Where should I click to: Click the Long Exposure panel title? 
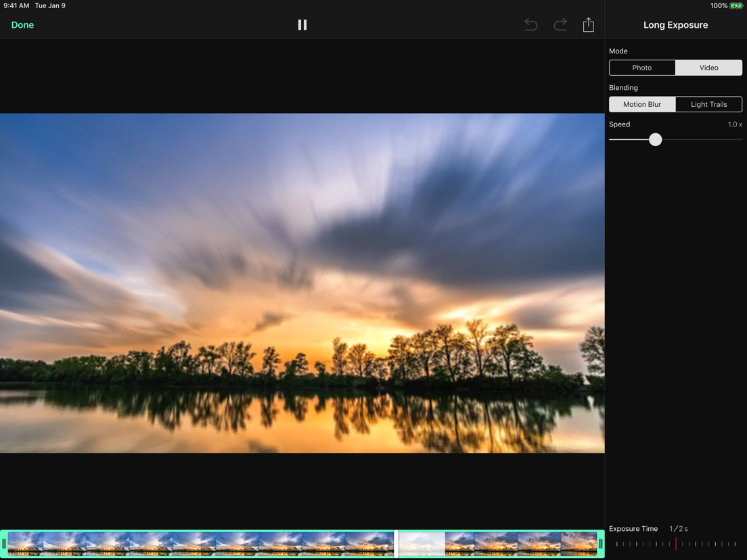[675, 25]
